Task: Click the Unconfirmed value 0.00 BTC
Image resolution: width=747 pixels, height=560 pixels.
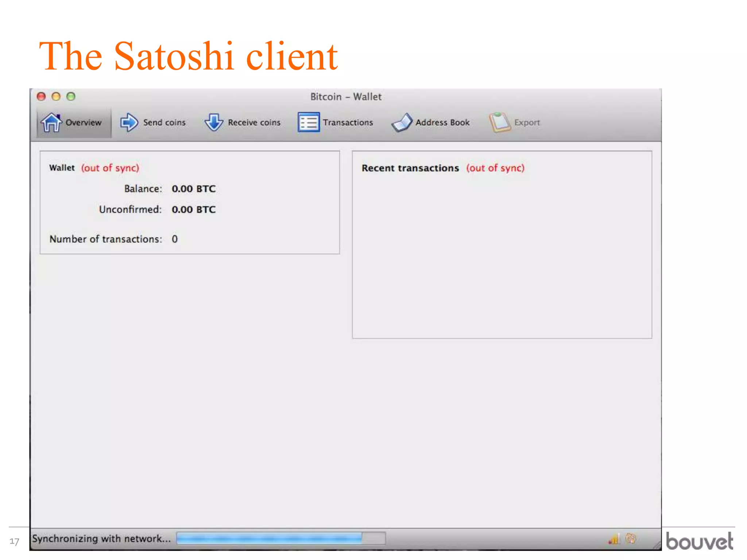Action: click(194, 210)
